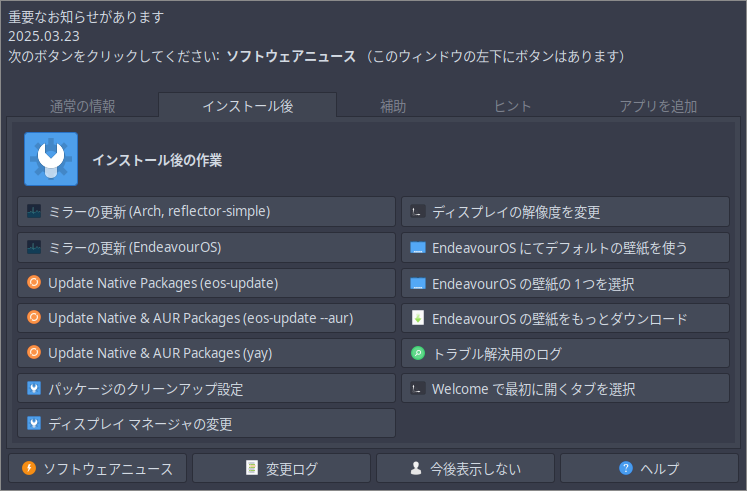The width and height of the screenshot is (747, 491).
Task: Click the document icon on 変更ログ
Action: click(x=252, y=468)
